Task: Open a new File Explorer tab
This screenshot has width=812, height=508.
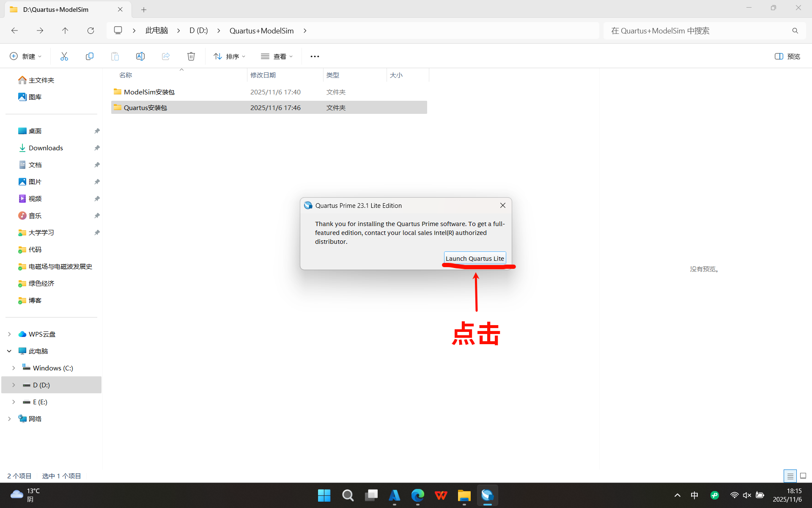Action: pyautogui.click(x=144, y=9)
